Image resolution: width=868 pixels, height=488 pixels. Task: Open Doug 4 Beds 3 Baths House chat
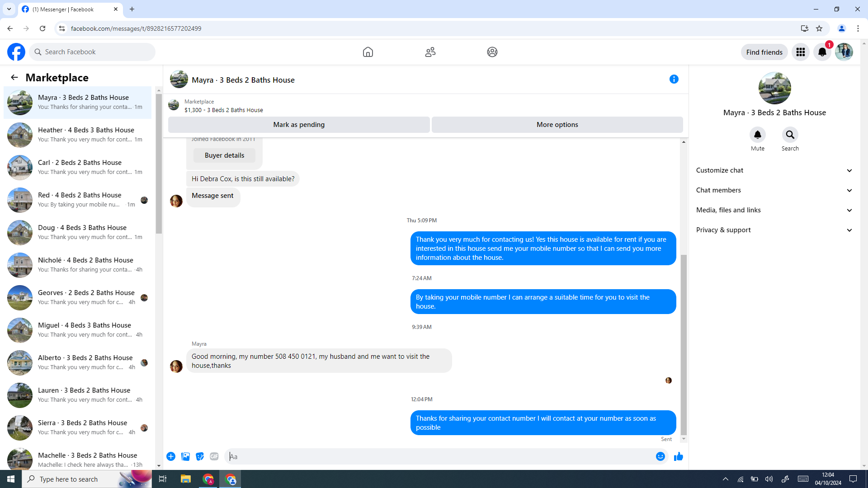pos(78,233)
